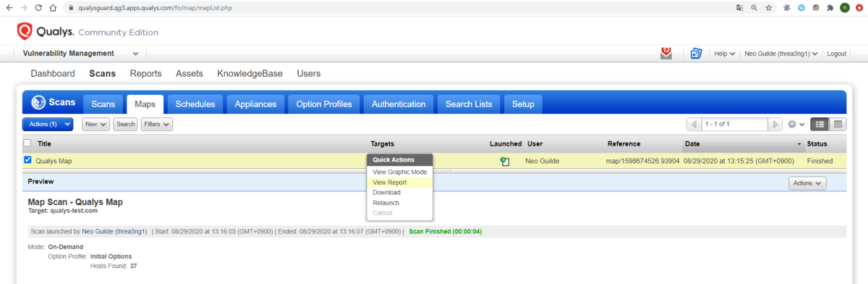Expand the Filters dropdown
The image size is (868, 284).
pyautogui.click(x=157, y=125)
